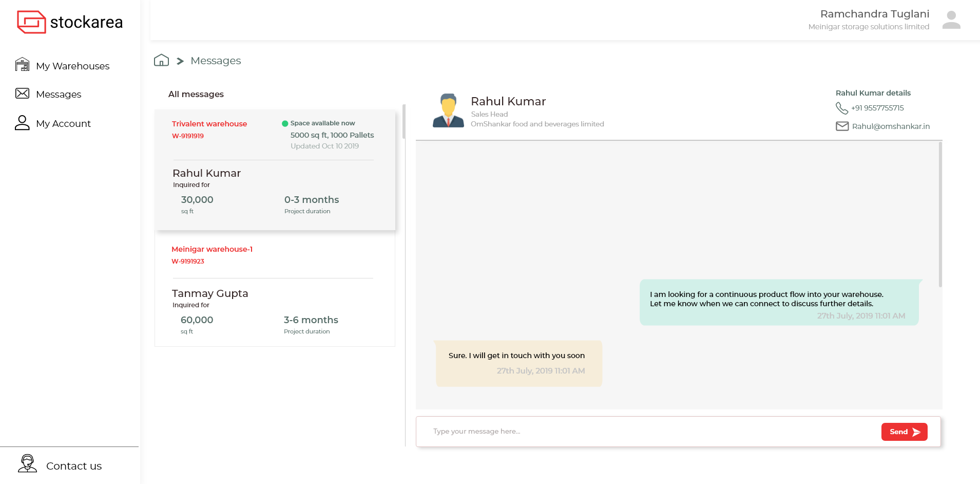Click OmShankar food and beverages limited text

(537, 124)
